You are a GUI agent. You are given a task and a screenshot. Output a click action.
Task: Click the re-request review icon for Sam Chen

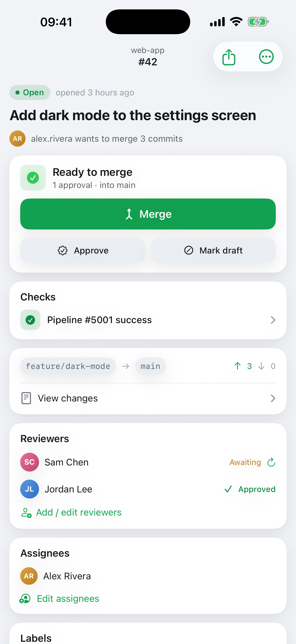(x=271, y=462)
